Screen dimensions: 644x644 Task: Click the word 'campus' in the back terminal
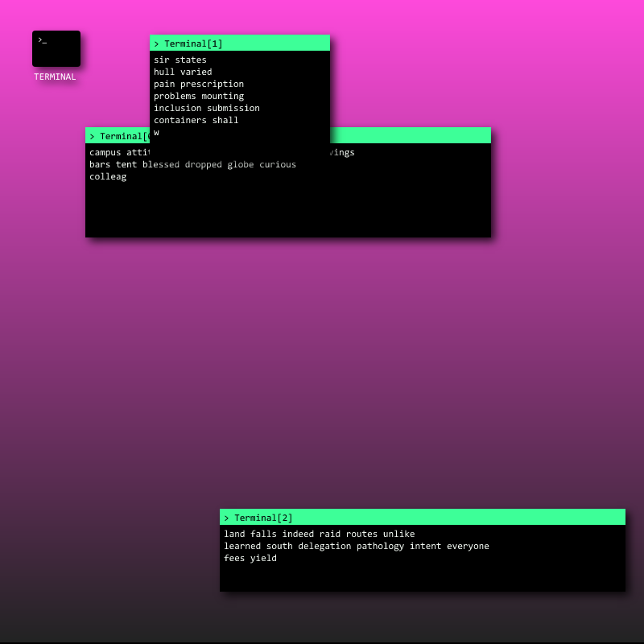pos(105,153)
